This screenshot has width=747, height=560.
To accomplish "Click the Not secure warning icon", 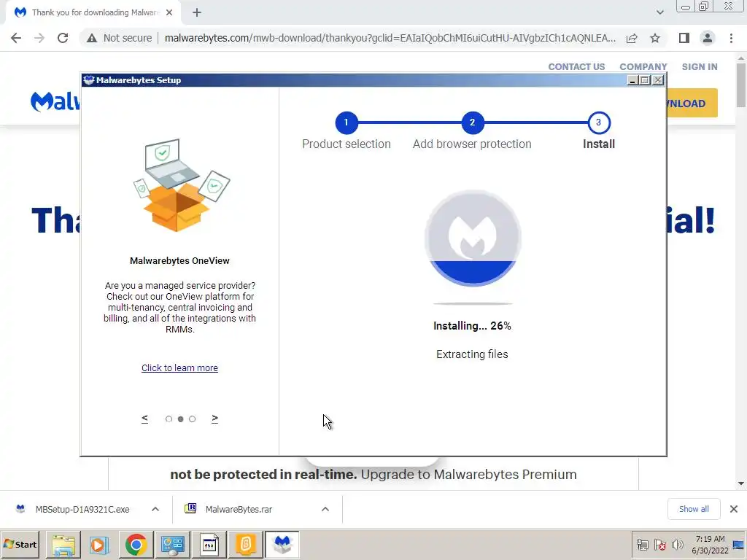I will click(x=92, y=38).
